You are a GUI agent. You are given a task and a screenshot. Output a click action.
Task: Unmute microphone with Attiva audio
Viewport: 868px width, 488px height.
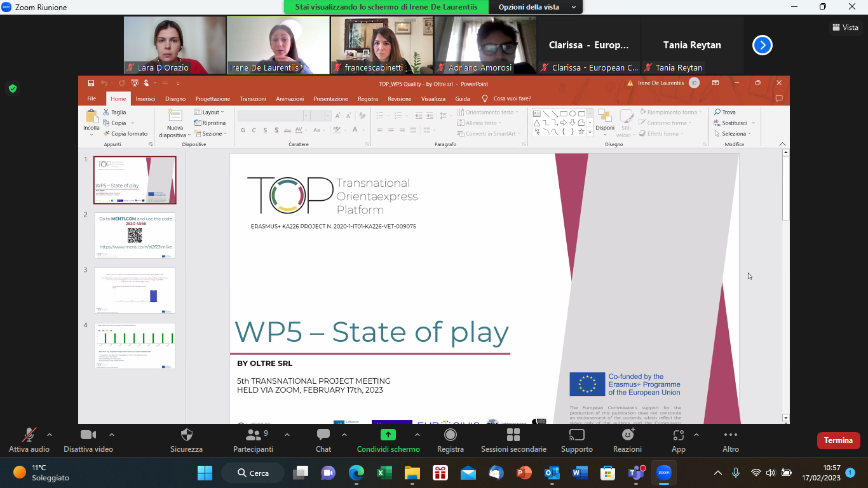tap(29, 440)
